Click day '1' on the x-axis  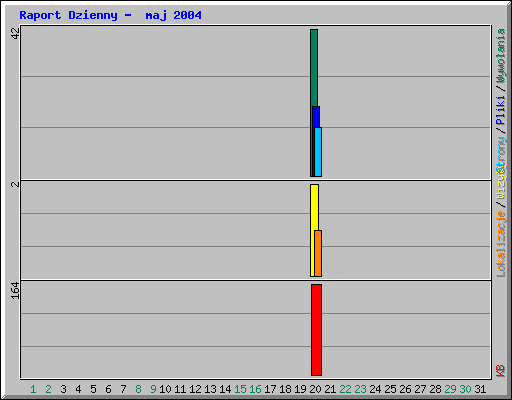[33, 389]
